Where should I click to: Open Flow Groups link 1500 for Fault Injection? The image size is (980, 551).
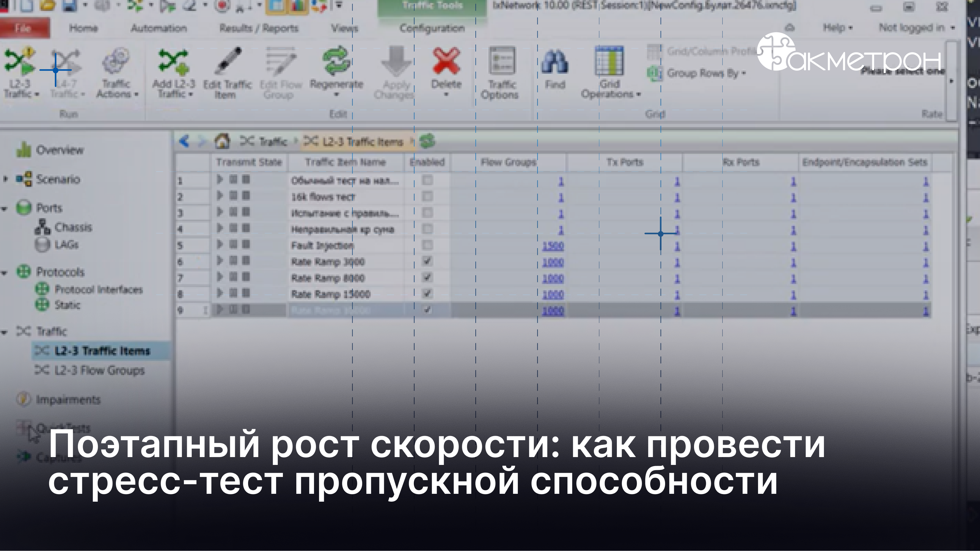553,246
